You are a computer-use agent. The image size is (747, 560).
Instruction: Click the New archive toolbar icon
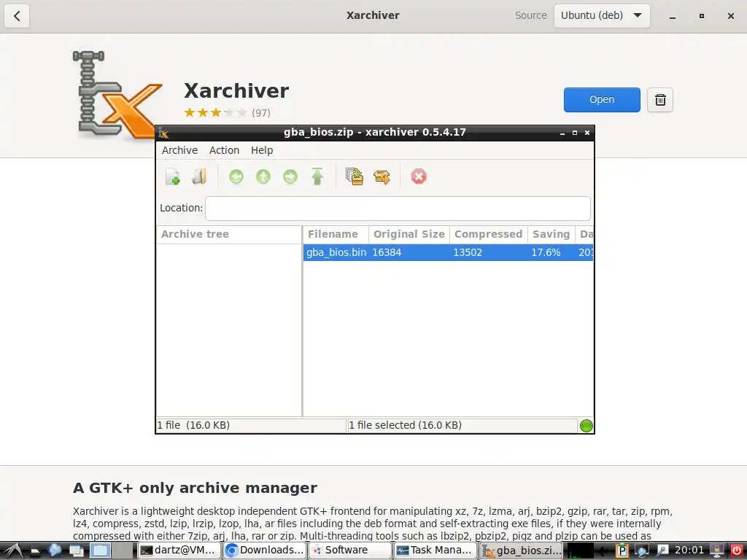click(172, 176)
